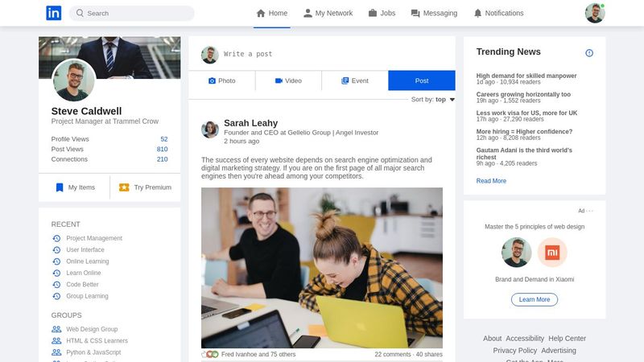Click the Xiaomi MI logo in ad
The image size is (644, 362).
tap(552, 253)
